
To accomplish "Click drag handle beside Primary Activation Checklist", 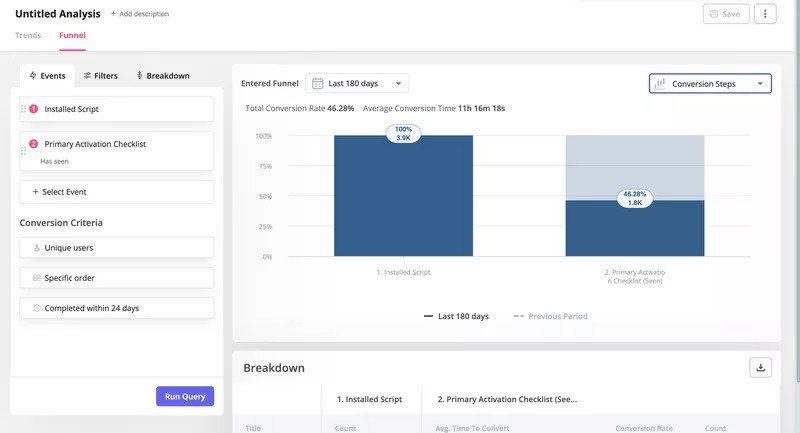I will (23, 151).
